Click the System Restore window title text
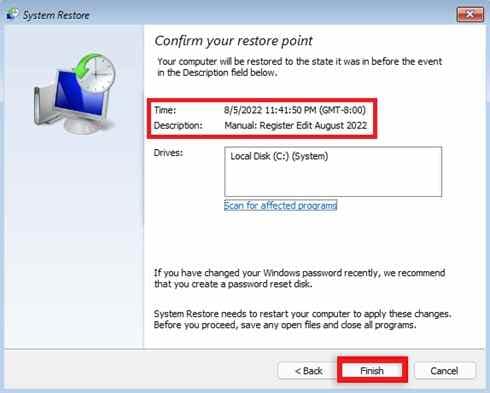The width and height of the screenshot is (490, 393). click(56, 15)
